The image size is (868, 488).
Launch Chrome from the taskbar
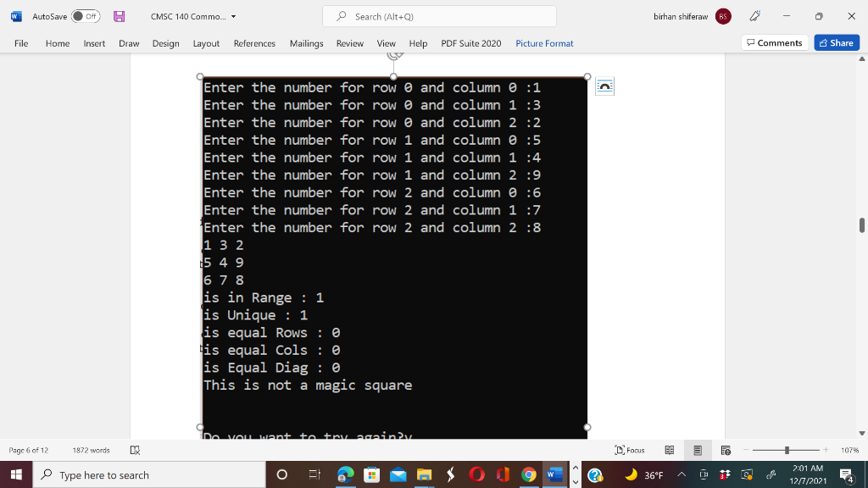tap(527, 474)
